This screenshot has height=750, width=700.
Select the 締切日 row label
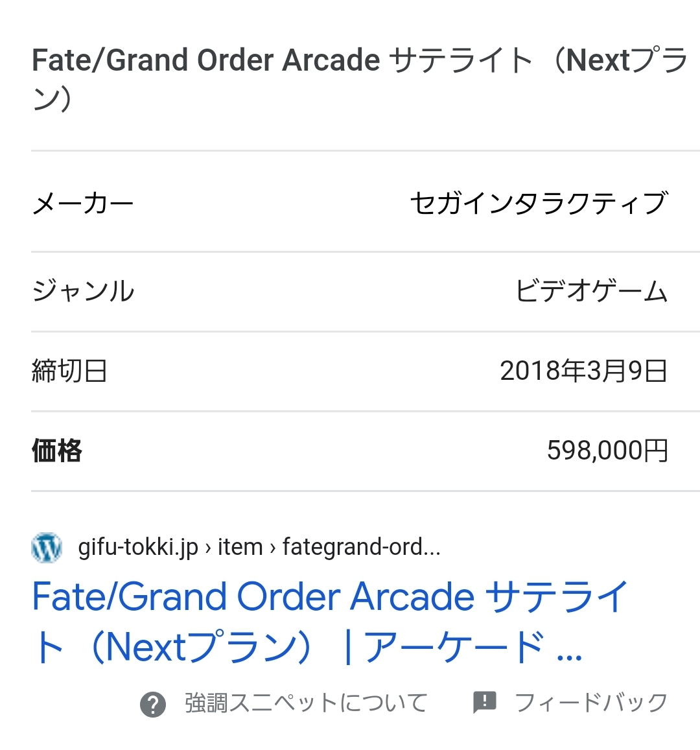coord(69,371)
